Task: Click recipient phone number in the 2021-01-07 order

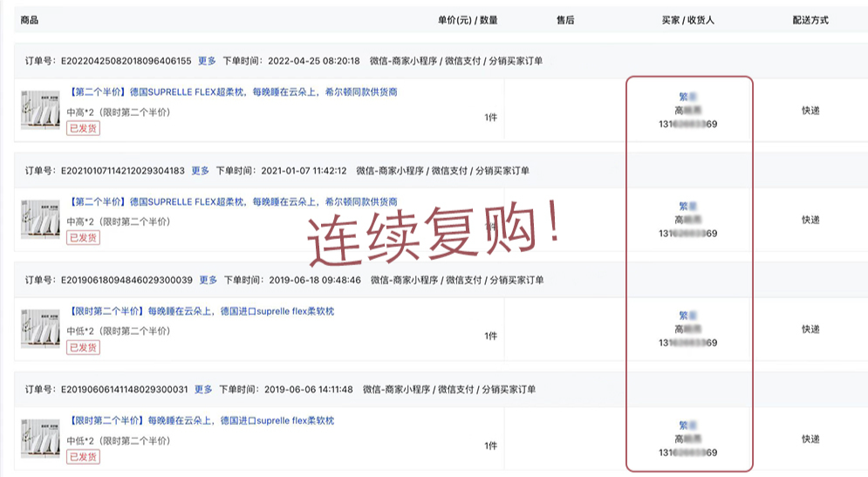Action: point(687,234)
